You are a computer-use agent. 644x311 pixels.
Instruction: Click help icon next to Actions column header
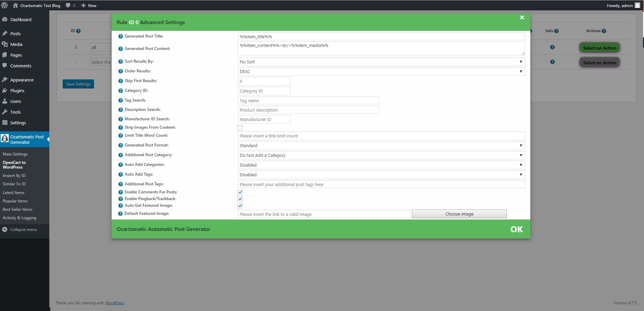(604, 31)
